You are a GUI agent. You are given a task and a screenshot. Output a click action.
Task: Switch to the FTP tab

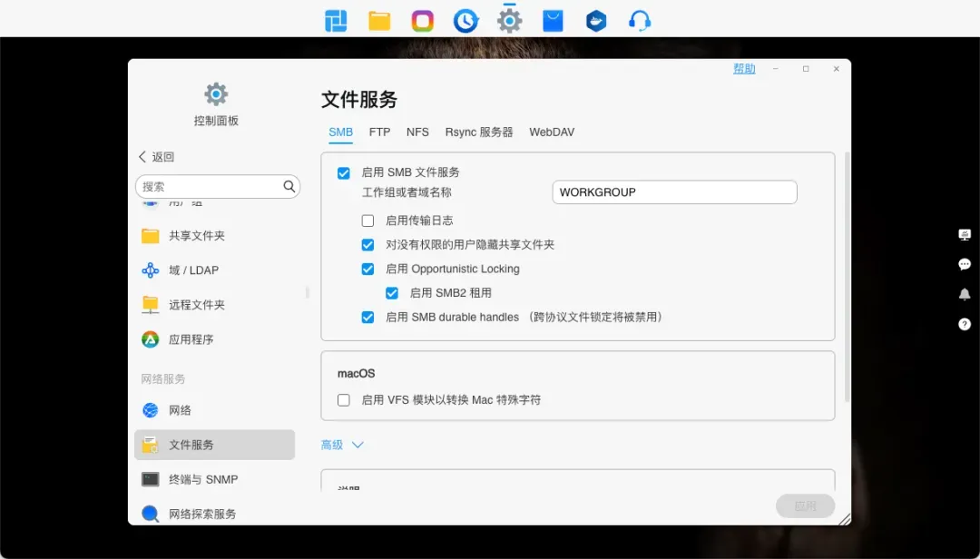379,132
